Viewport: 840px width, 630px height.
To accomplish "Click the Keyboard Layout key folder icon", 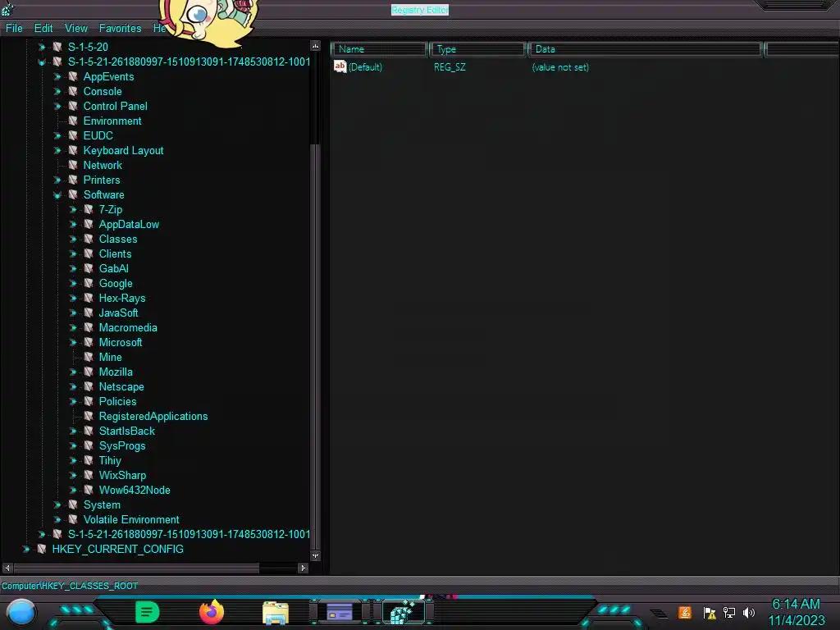I will 73,151.
